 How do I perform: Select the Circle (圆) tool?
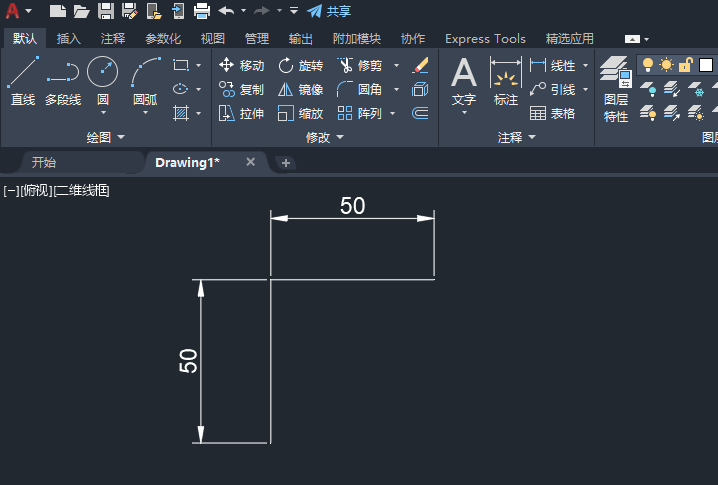click(x=103, y=81)
